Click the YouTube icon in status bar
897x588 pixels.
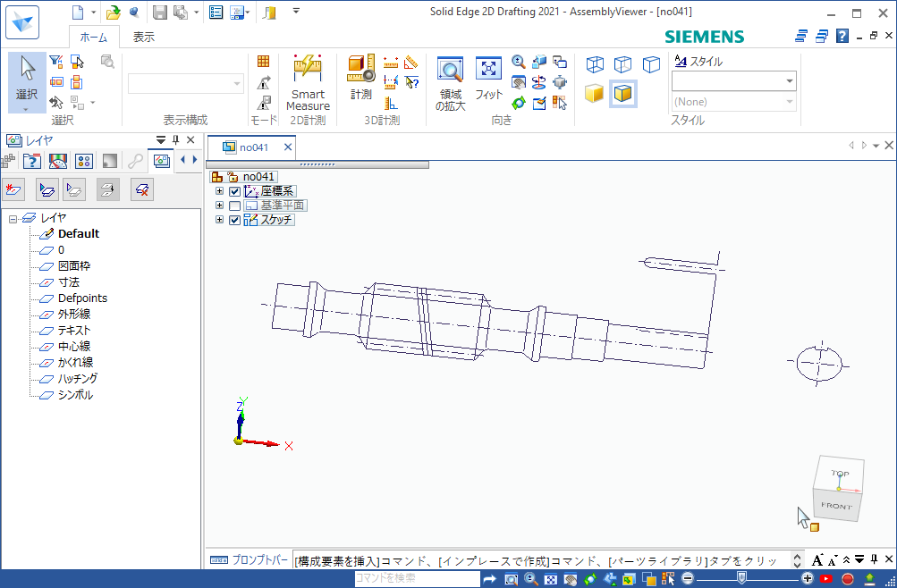(826, 579)
